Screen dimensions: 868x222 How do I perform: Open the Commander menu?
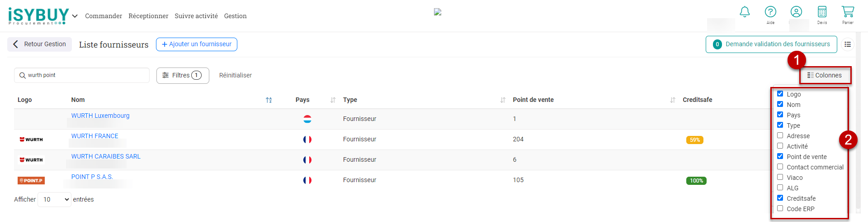[104, 16]
